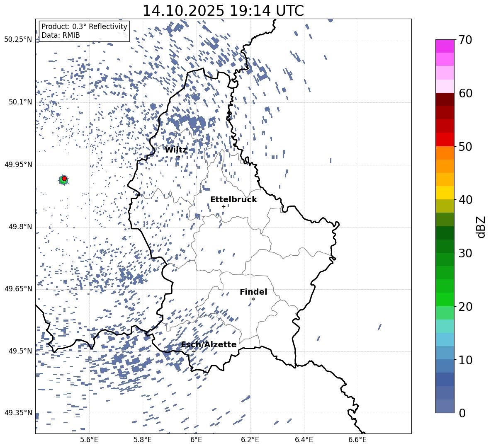Click the red radar site marker
The width and height of the screenshot is (491, 448).
tap(64, 178)
